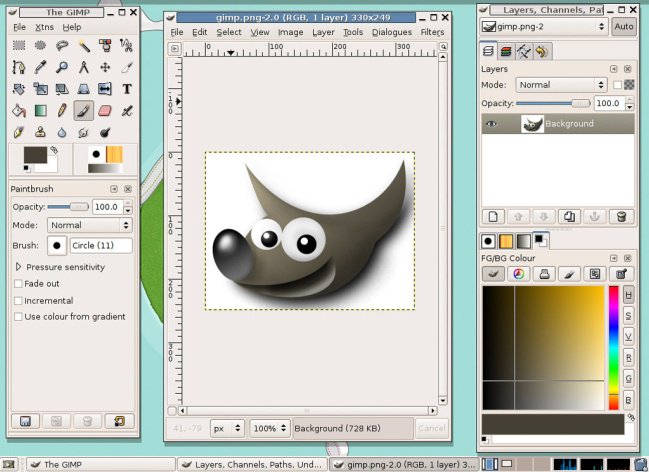This screenshot has width=649, height=472.
Task: Select the Scissors select tool
Action: click(x=127, y=45)
